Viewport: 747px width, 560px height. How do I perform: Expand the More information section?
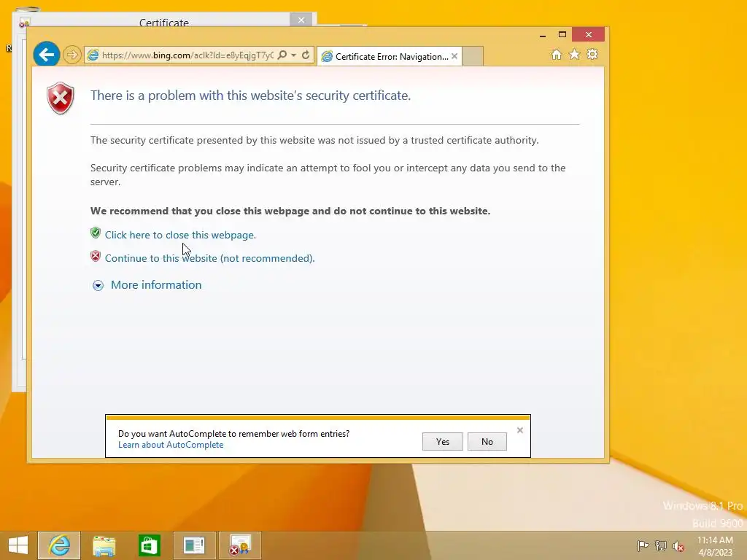98,285
